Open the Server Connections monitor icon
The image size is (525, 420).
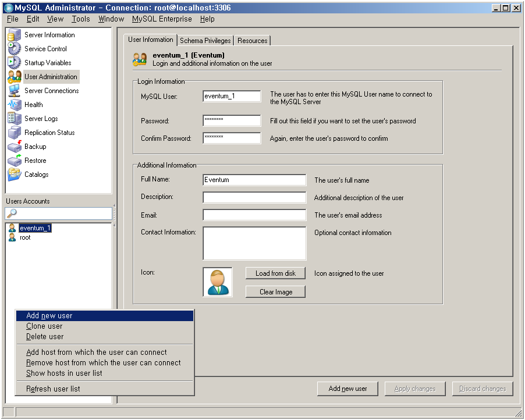coord(15,91)
